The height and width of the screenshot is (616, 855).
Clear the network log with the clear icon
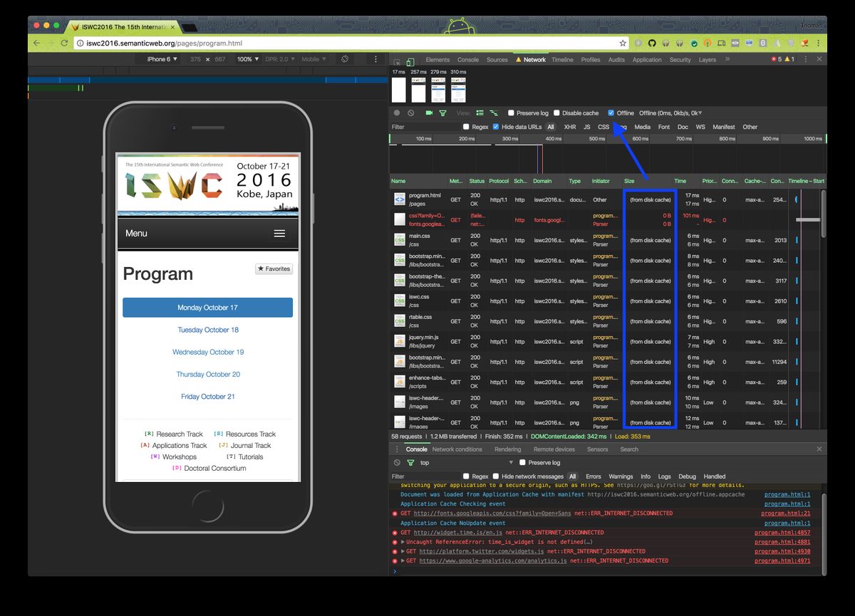pyautogui.click(x=411, y=113)
